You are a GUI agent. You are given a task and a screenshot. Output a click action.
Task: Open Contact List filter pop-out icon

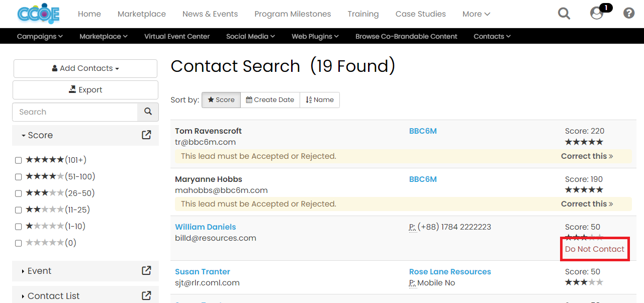pyautogui.click(x=146, y=296)
